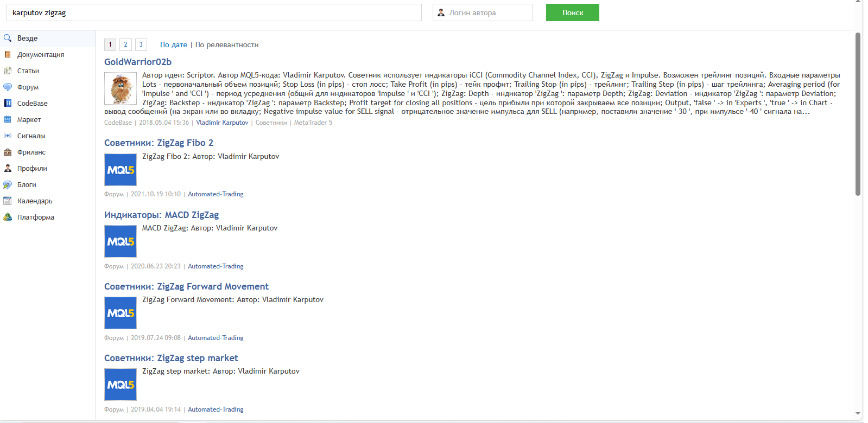This screenshot has height=423, width=868.
Task: Open Индикаторы: MACD ZigZag result
Action: [x=161, y=215]
